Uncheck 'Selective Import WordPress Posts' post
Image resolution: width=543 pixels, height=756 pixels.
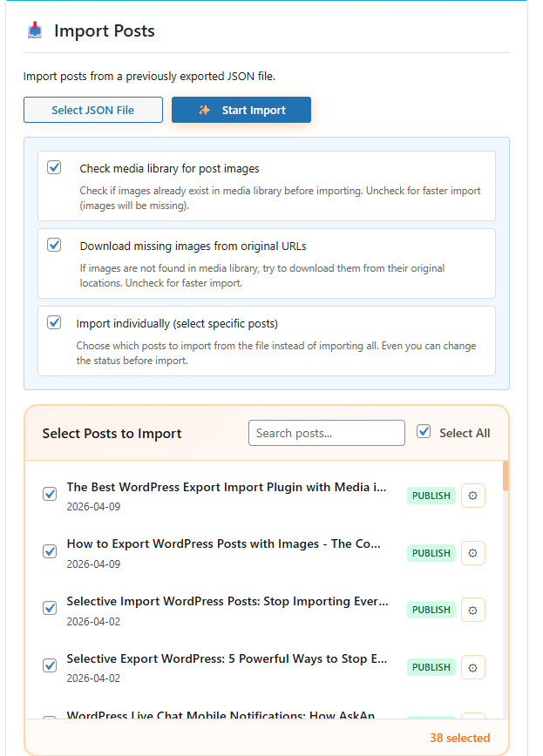click(x=50, y=608)
